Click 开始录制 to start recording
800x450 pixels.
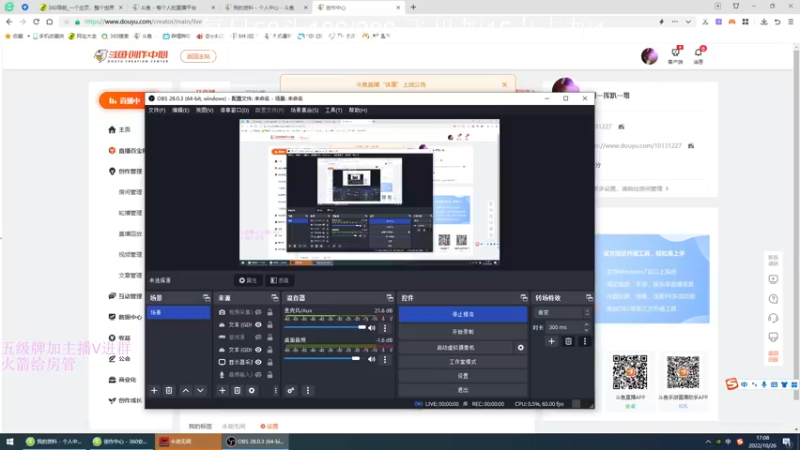[463, 332]
